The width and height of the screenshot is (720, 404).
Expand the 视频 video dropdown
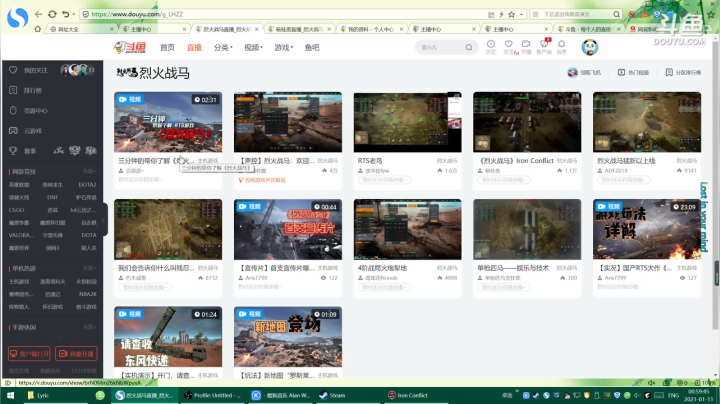click(253, 47)
